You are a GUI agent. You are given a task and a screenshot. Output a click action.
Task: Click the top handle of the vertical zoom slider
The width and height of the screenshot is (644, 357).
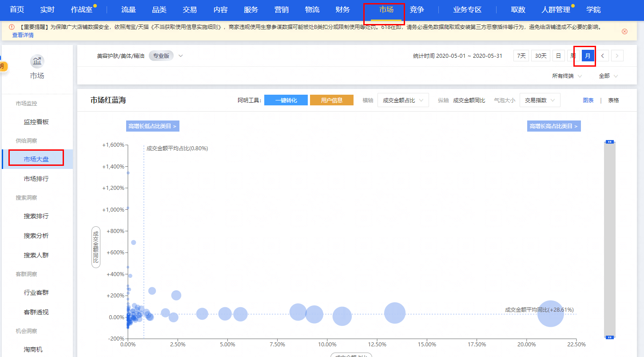coord(610,142)
